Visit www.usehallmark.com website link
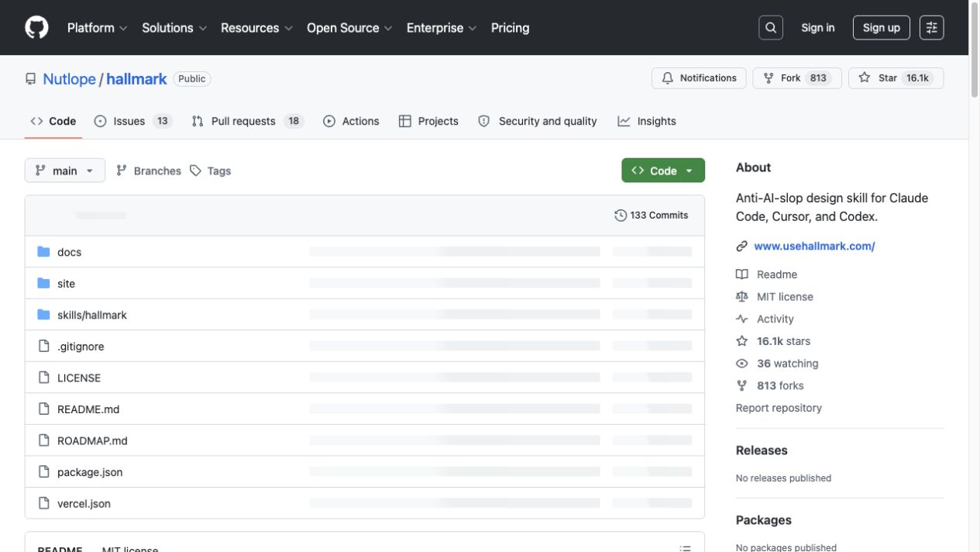This screenshot has width=980, height=552. (x=814, y=247)
